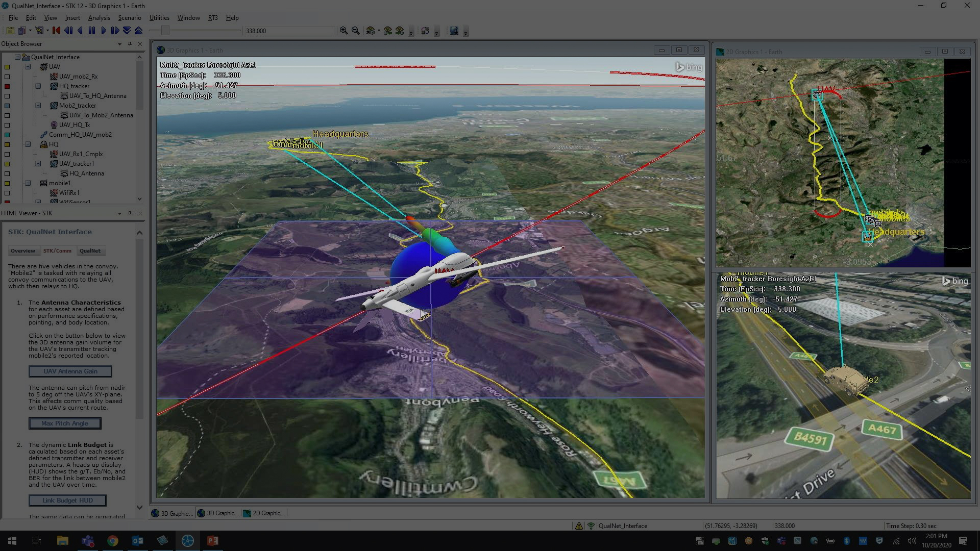This screenshot has height=551, width=980.
Task: Toggle UAV_To_HQ_Antenna visibility checkbox
Action: 7,96
